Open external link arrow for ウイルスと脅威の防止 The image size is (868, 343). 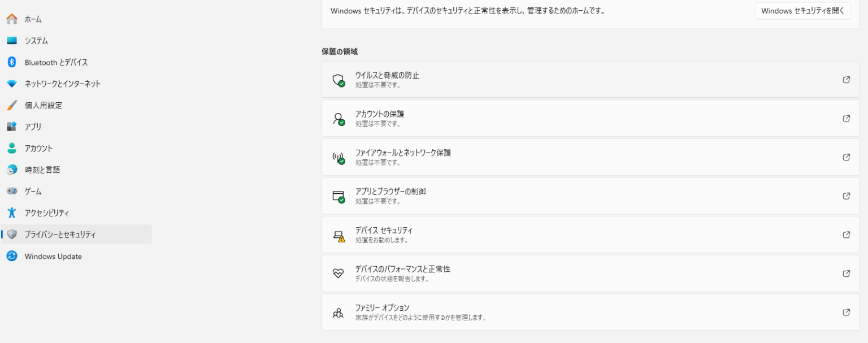[x=846, y=80]
